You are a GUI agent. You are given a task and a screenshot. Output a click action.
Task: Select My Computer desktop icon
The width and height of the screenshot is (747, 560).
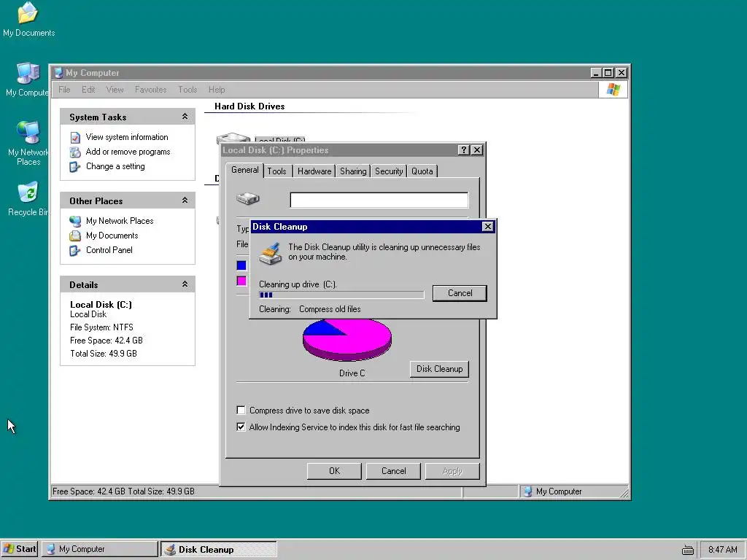[28, 79]
